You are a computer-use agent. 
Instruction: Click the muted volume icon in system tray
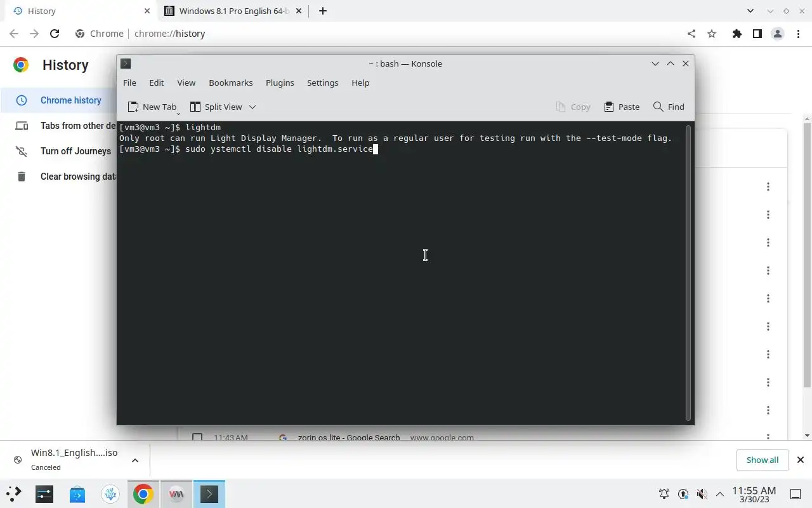point(702,494)
